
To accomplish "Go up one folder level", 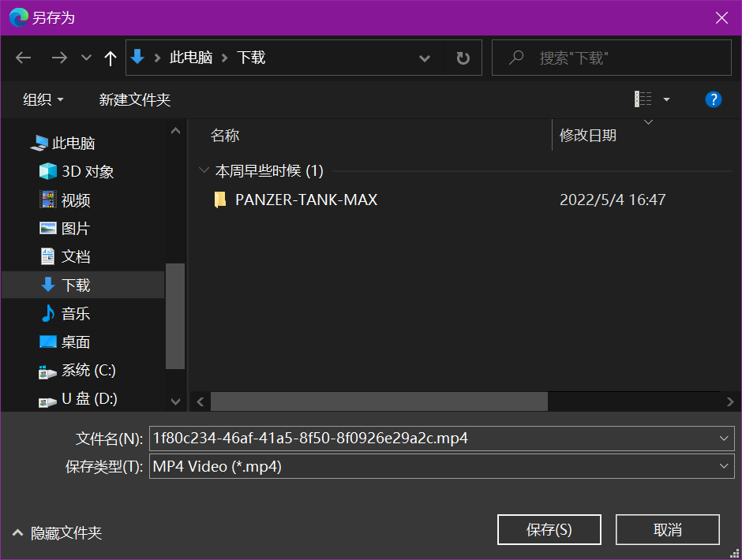I will pyautogui.click(x=111, y=58).
